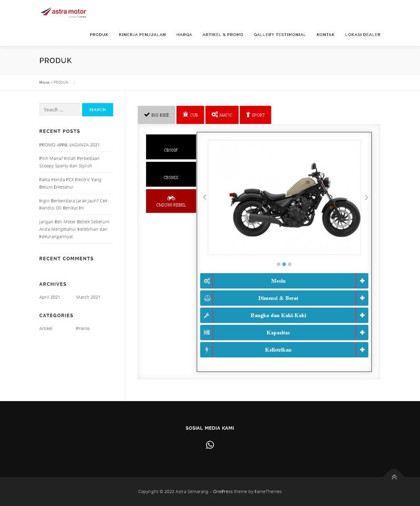Open the April 2021 archive
Image resolution: width=420 pixels, height=506 pixels.
point(50,297)
